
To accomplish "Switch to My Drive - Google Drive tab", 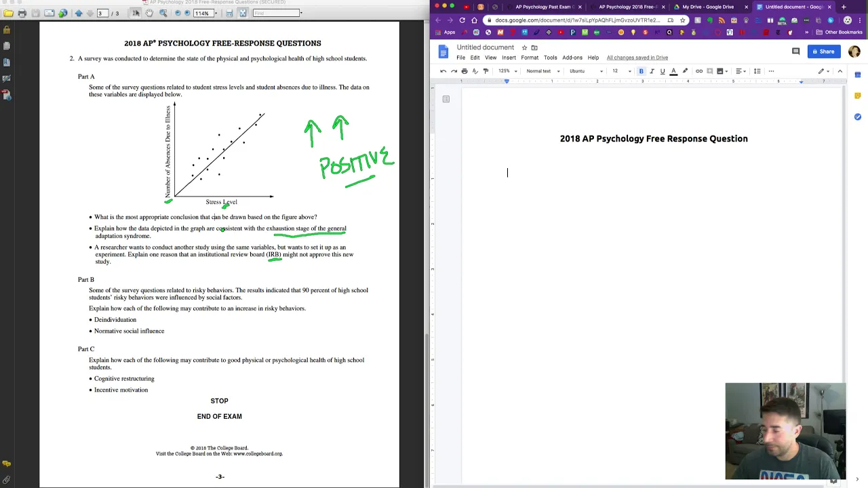I will [x=707, y=7].
